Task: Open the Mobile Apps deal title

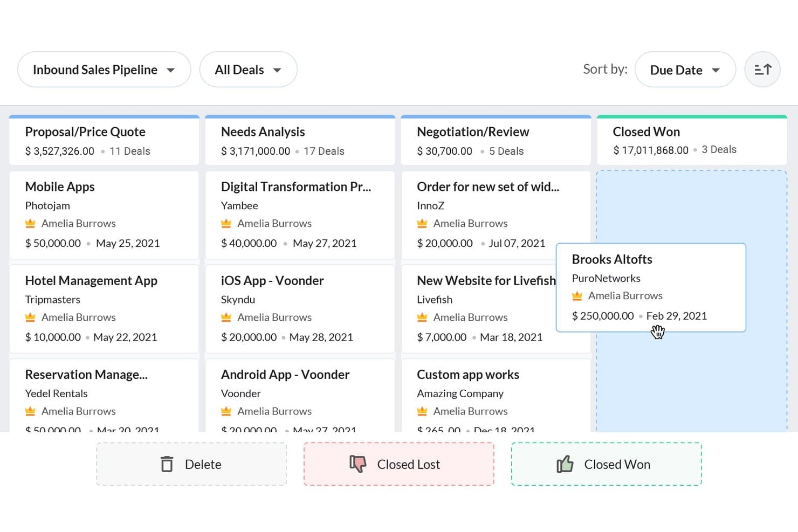Action: point(60,186)
